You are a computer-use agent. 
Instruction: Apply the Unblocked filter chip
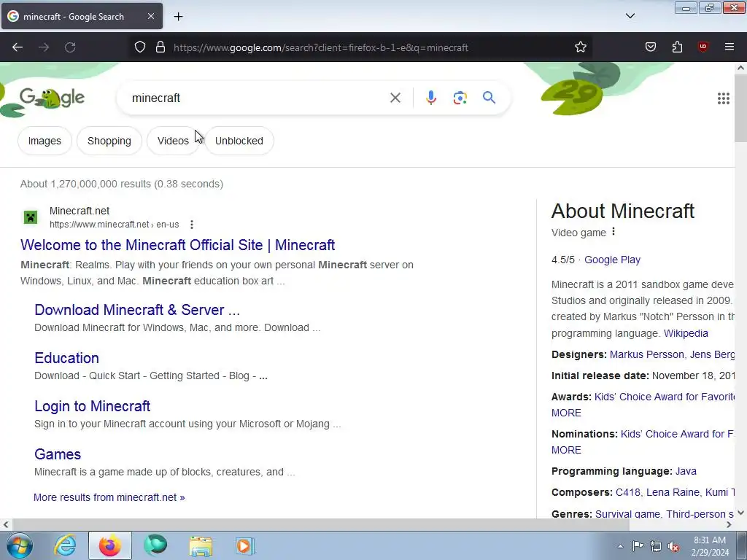pyautogui.click(x=239, y=141)
